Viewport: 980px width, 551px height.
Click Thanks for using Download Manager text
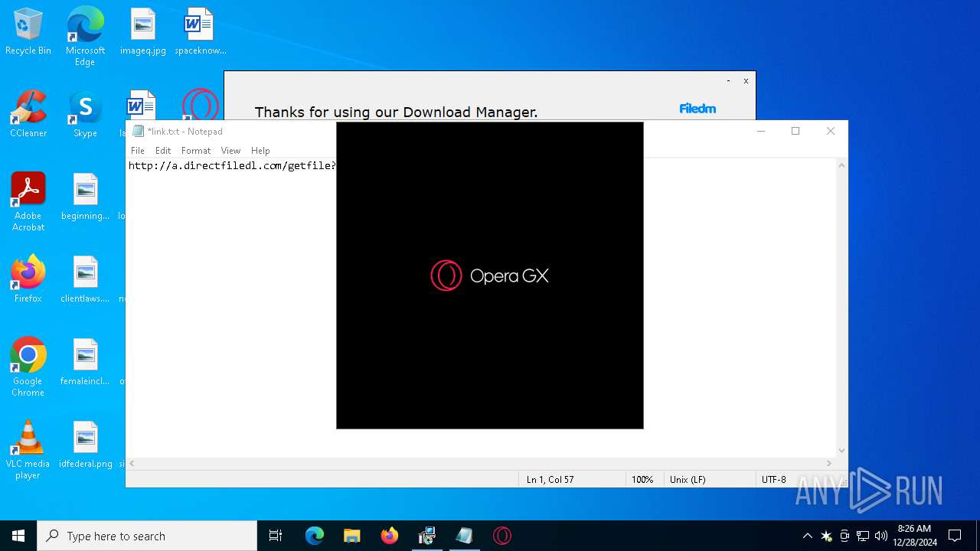point(396,112)
